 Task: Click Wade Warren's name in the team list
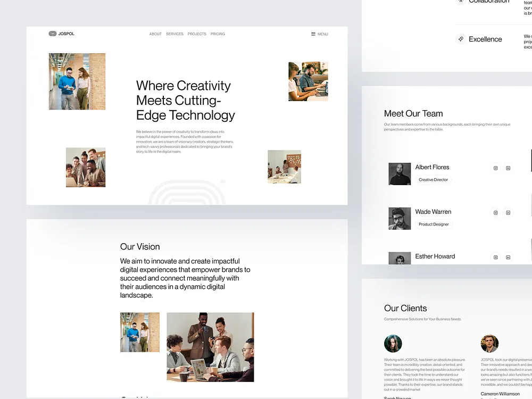tap(433, 212)
